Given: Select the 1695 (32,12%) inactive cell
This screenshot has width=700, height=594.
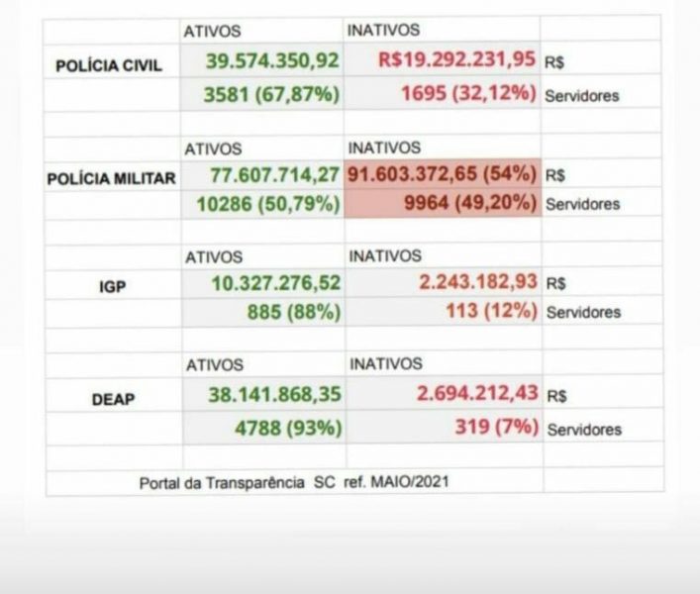Looking at the screenshot, I should (442, 92).
